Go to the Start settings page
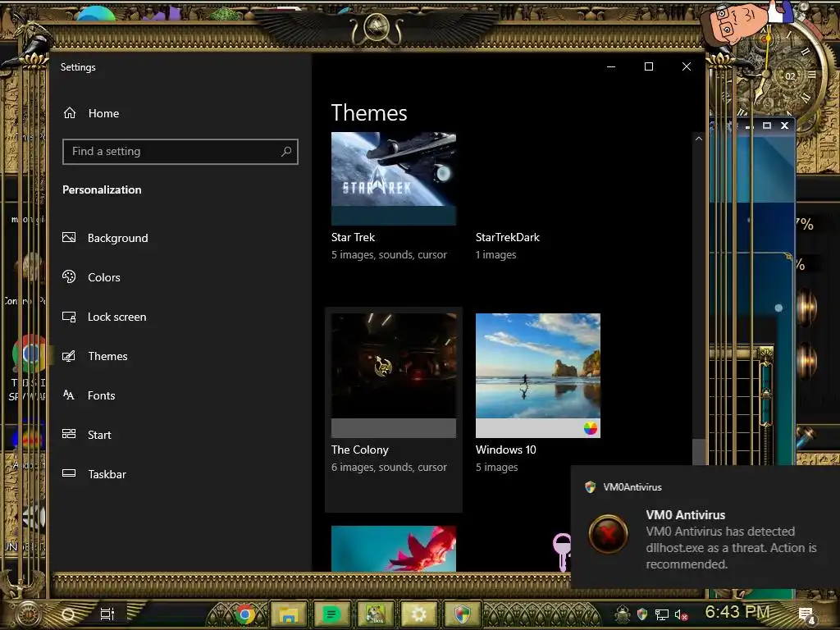The height and width of the screenshot is (630, 840). click(99, 435)
